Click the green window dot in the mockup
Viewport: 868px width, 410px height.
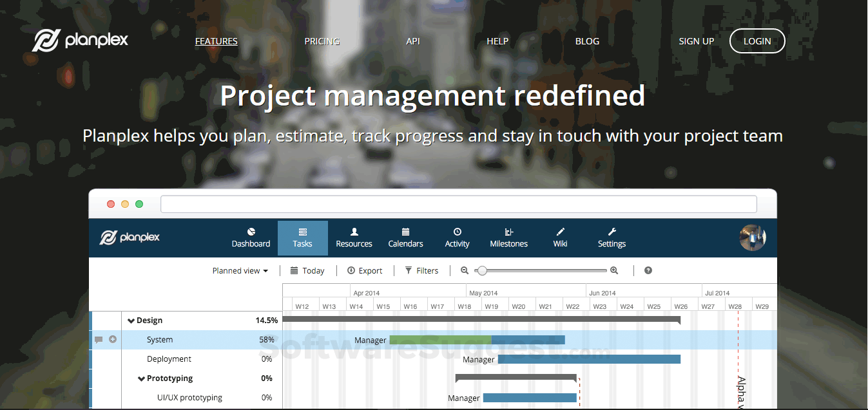point(139,204)
